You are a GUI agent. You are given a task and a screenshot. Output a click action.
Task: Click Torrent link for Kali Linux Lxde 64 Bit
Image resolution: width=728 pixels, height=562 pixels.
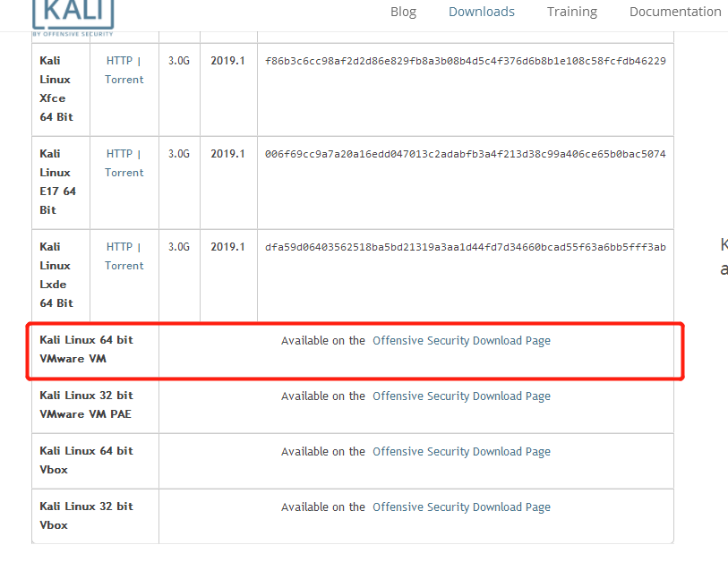[124, 266]
